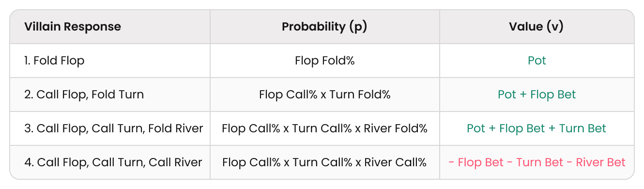Click 'River Bet' in the red value text

coord(601,162)
